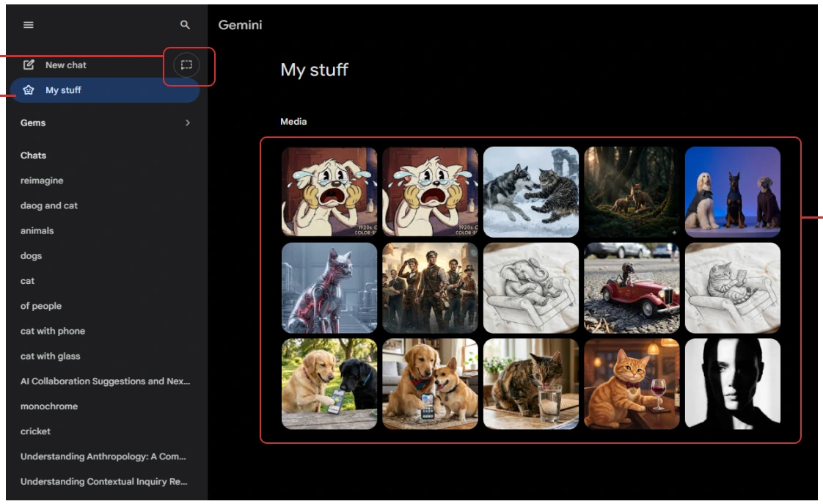Click the search magnifier icon
Screen dimensions: 823x504
coord(185,25)
